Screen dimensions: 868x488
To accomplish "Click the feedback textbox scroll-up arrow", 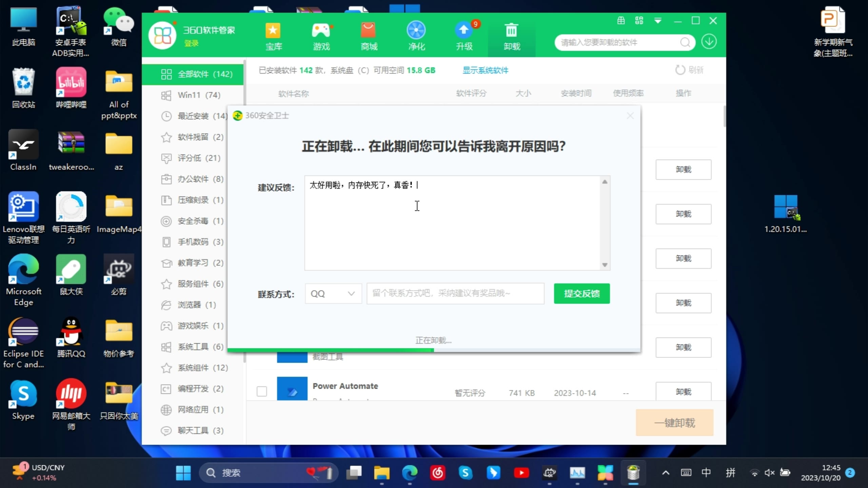I will click(605, 182).
